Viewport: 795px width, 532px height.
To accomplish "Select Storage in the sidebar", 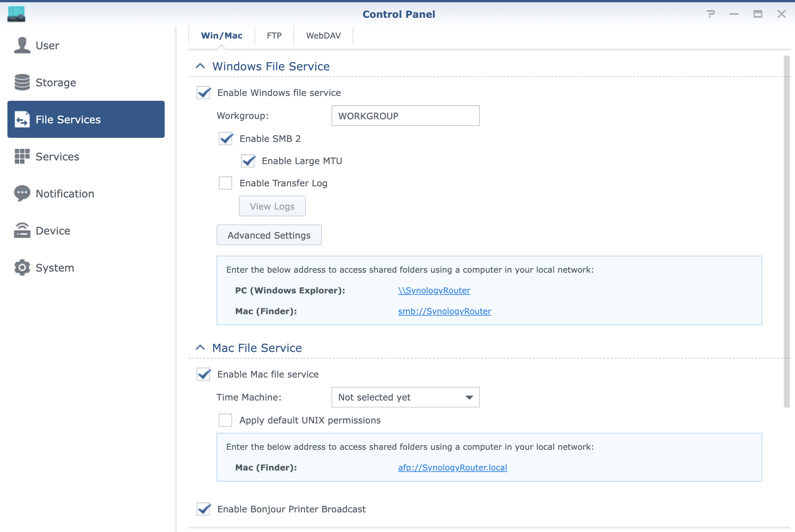I will (x=86, y=82).
